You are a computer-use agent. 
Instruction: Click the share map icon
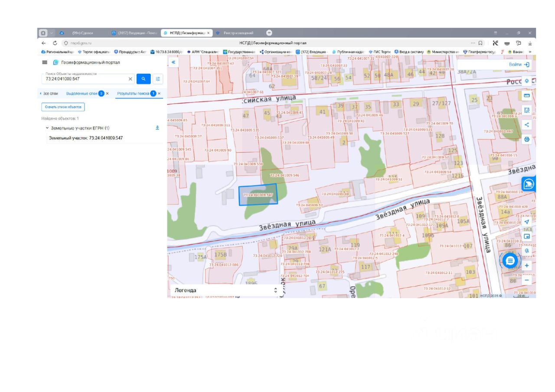point(527,125)
